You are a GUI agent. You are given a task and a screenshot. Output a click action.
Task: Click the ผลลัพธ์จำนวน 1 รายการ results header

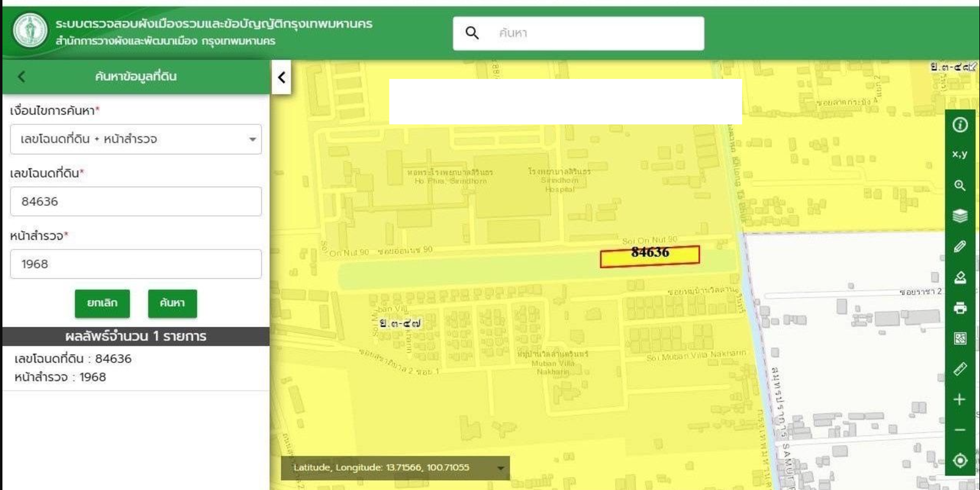point(136,337)
